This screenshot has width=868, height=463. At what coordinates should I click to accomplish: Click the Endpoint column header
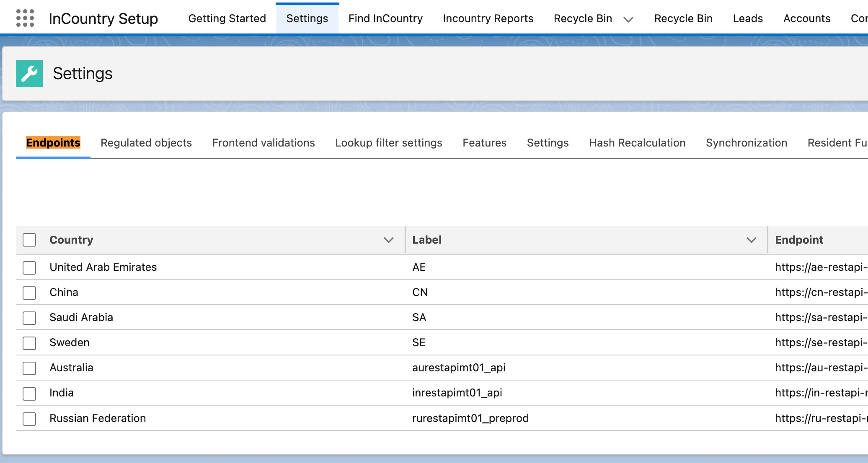coord(798,240)
